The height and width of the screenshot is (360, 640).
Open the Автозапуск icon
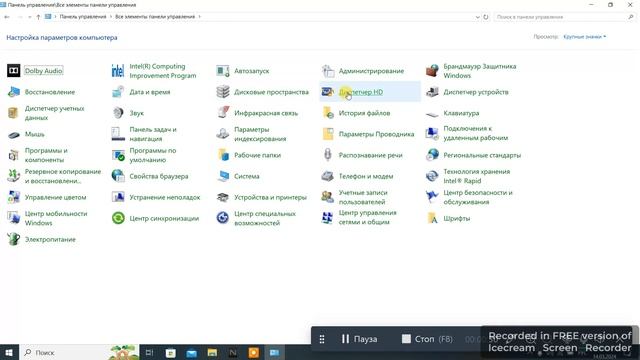click(x=223, y=71)
